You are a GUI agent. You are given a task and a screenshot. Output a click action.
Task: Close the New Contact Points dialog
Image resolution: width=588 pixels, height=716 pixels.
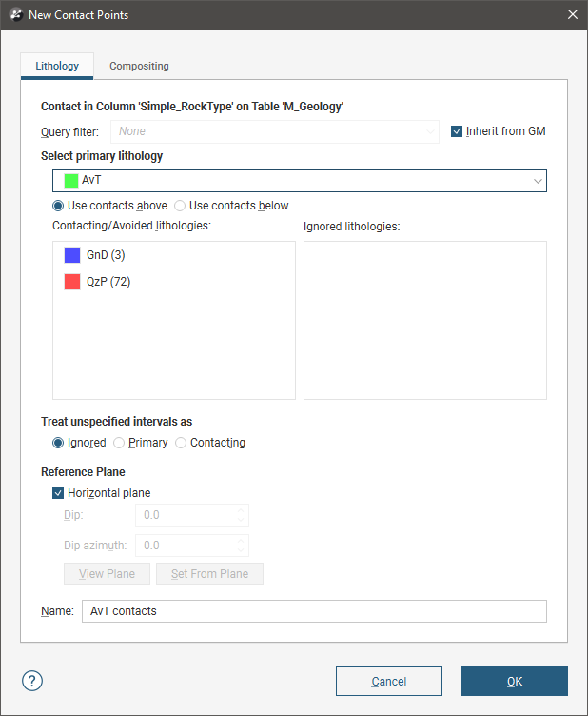(572, 14)
